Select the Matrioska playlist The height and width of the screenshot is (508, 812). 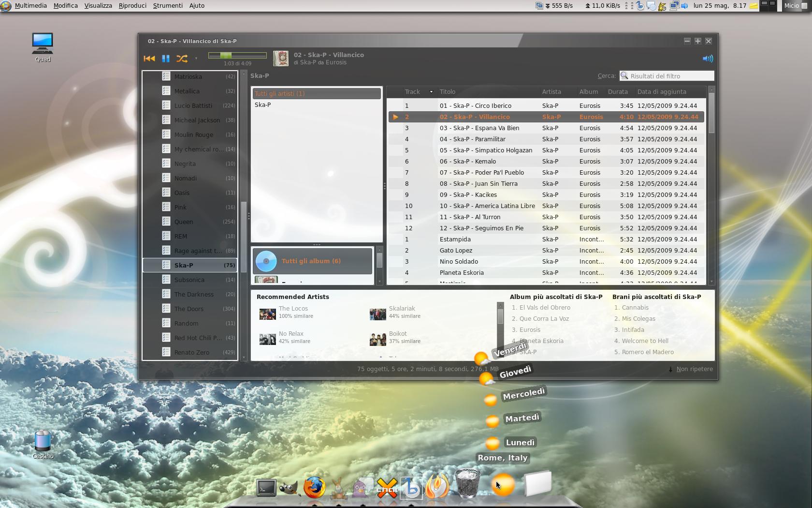(190, 76)
